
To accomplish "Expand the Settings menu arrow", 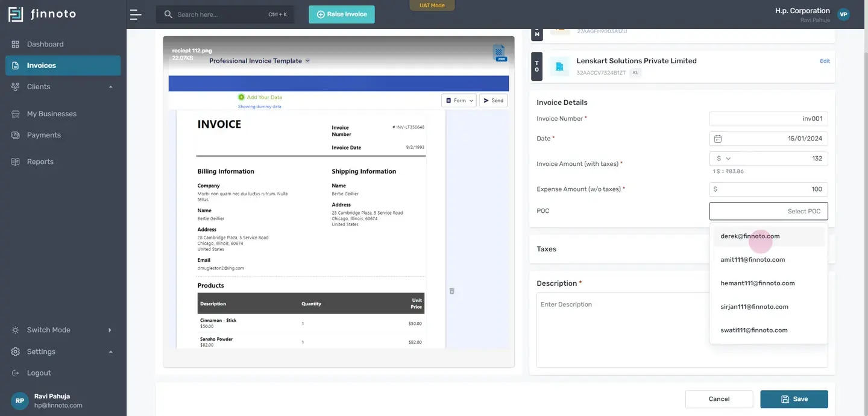I will coord(111,351).
